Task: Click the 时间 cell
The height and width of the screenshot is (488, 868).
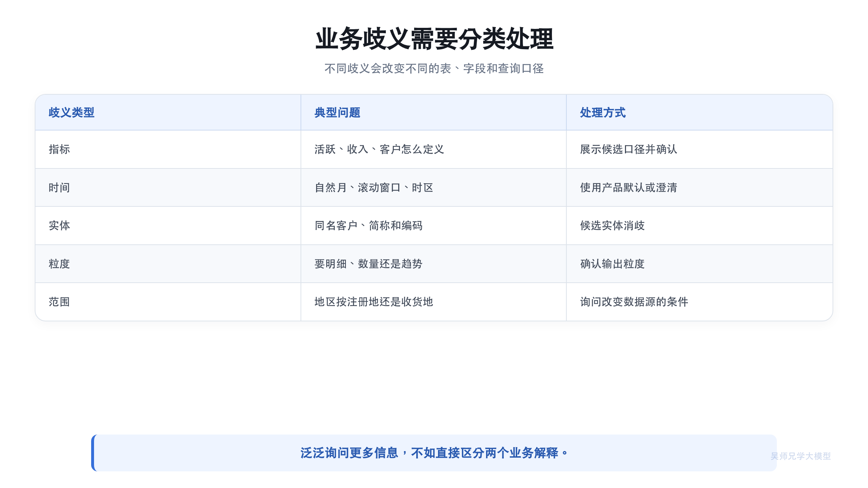Action: tap(168, 188)
